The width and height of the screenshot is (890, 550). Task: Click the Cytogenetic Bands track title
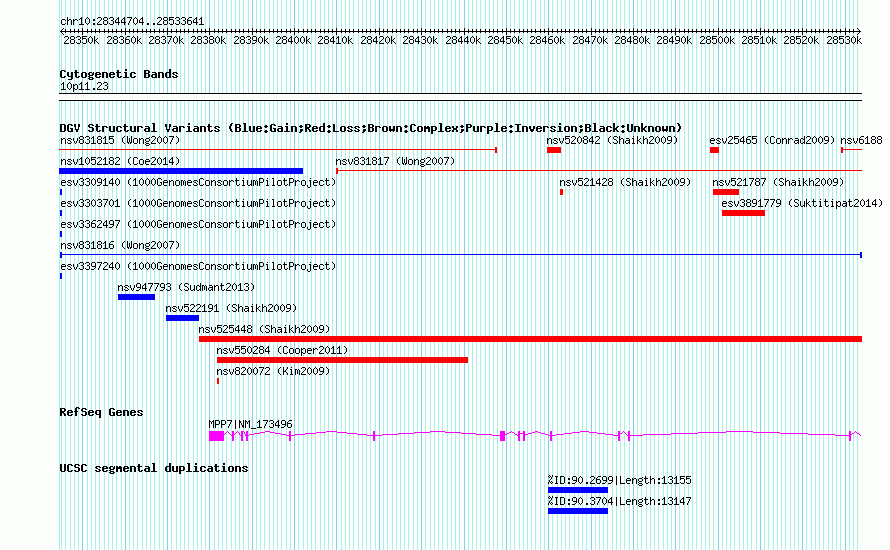(x=119, y=74)
